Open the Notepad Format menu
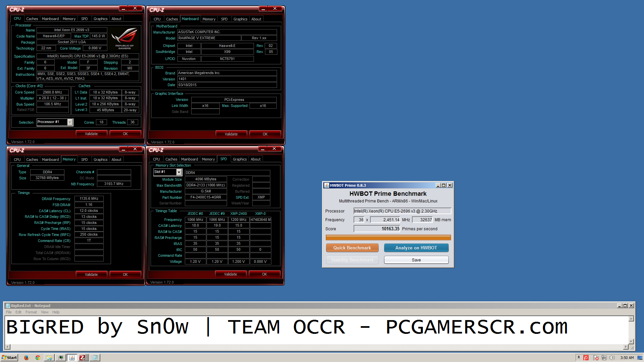Image resolution: width=644 pixels, height=362 pixels. pos(31,312)
